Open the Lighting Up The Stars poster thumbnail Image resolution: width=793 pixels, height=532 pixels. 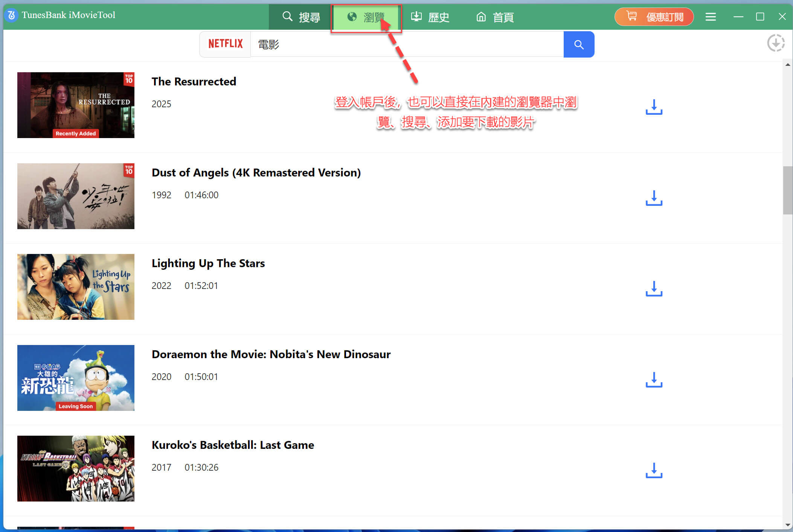point(75,287)
